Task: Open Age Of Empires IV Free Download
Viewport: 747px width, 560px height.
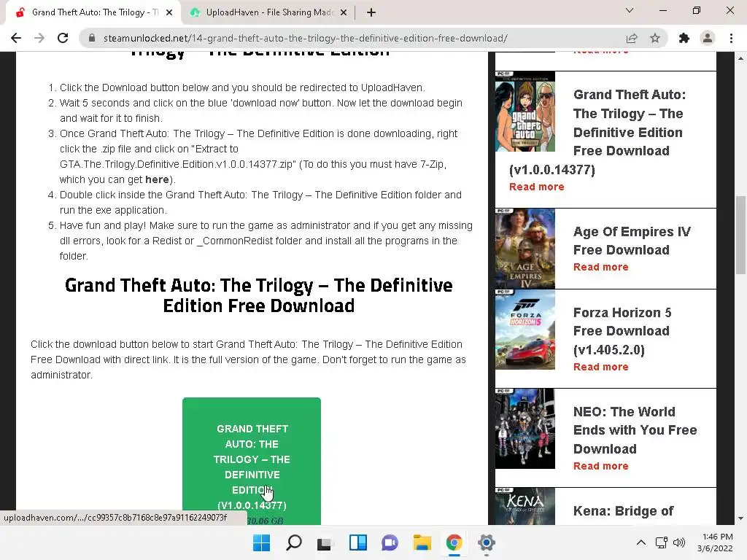Action: pyautogui.click(x=632, y=241)
